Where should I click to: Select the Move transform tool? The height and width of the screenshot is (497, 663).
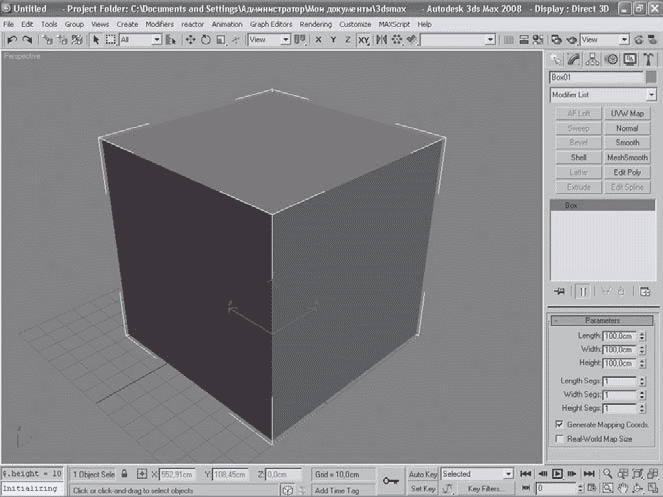coord(190,40)
